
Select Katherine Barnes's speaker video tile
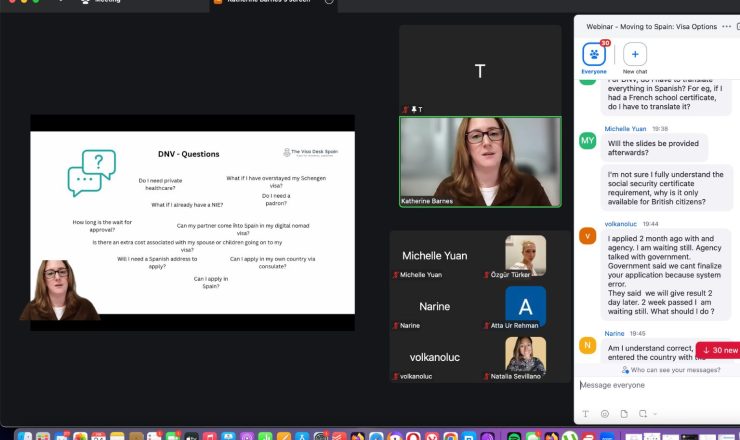(480, 162)
